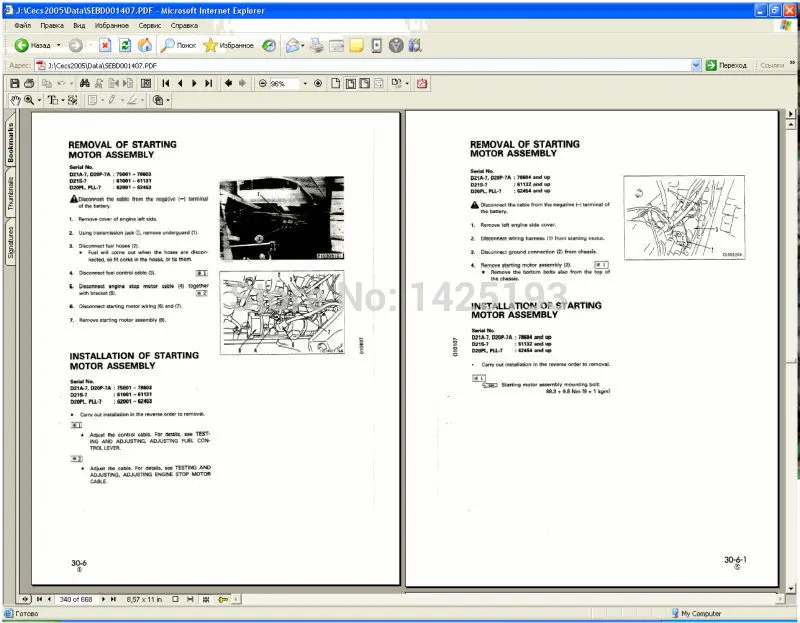Open the zoom percentage dropdown arrow

pyautogui.click(x=305, y=84)
